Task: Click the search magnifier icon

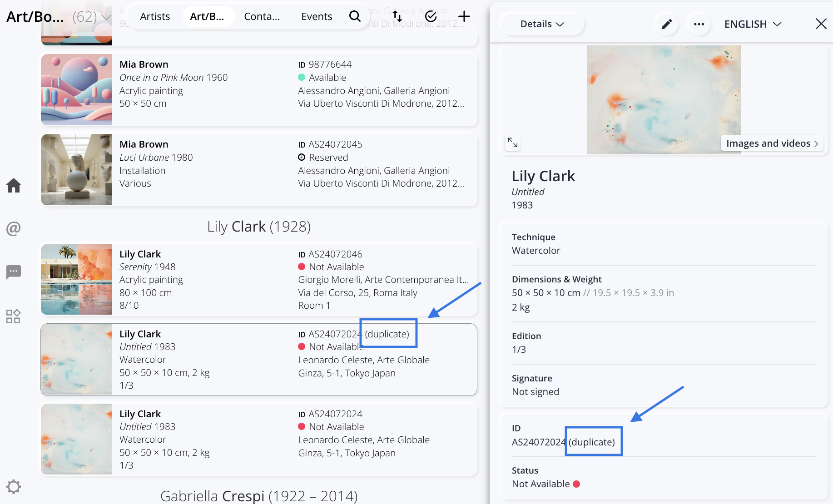Action: point(355,16)
